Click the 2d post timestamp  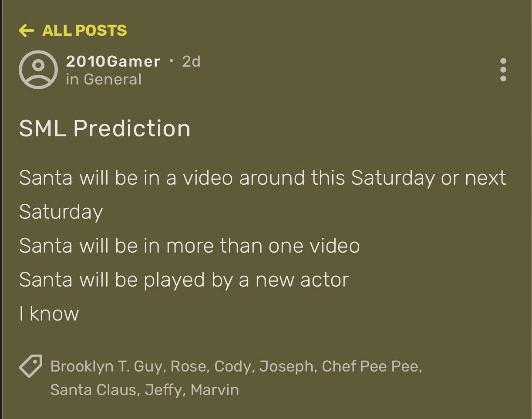click(x=191, y=62)
